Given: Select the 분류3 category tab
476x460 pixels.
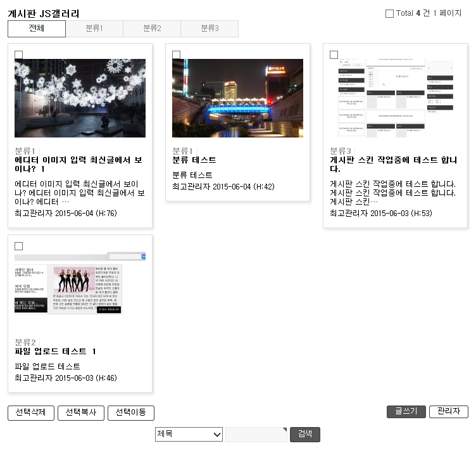Looking at the screenshot, I should (210, 29).
